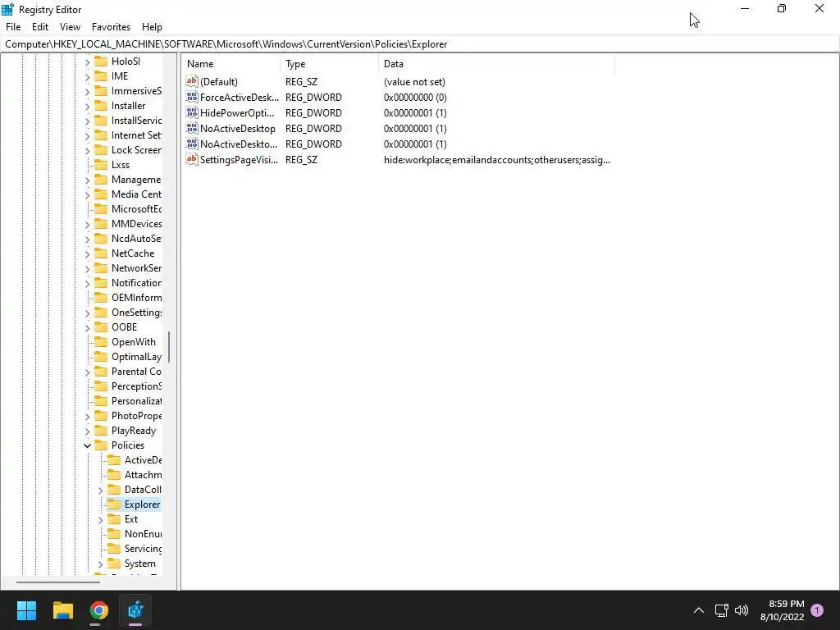Click the registry path address bar
This screenshot has width=840, height=630.
[420, 44]
